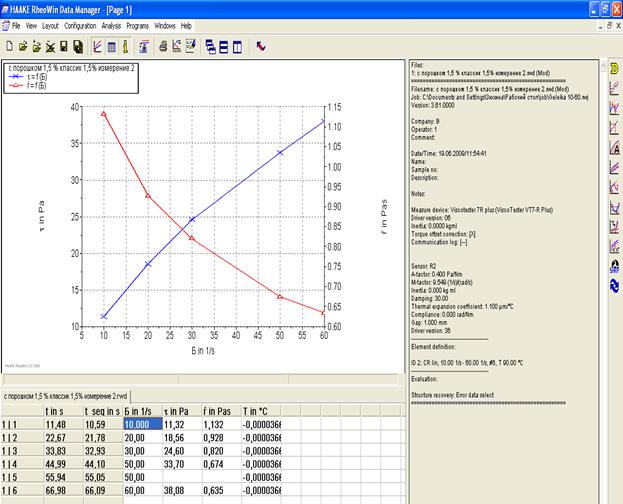Click the 'Gap: 1.000 mm' info line
Screen dimensions: 623x504
click(429, 322)
